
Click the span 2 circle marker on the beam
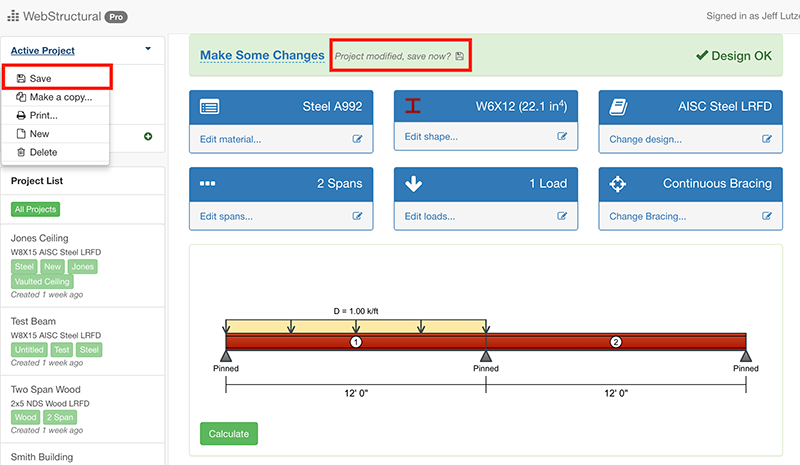[616, 342]
